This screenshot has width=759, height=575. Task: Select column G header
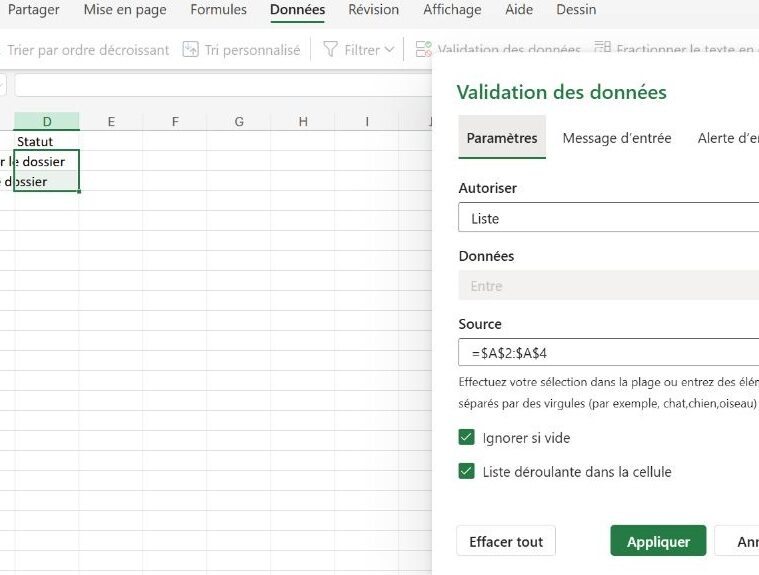tap(239, 121)
